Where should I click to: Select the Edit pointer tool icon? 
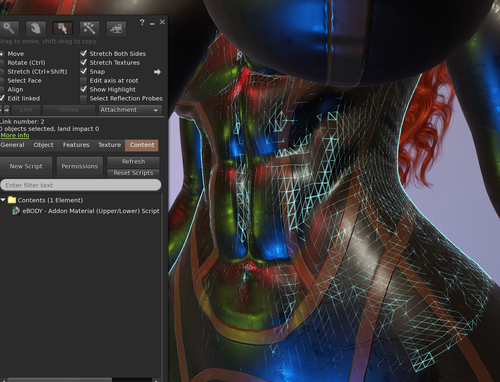62,28
